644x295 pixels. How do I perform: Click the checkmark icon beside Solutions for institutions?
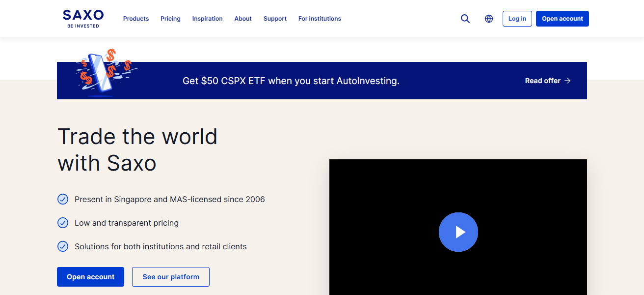point(63,246)
